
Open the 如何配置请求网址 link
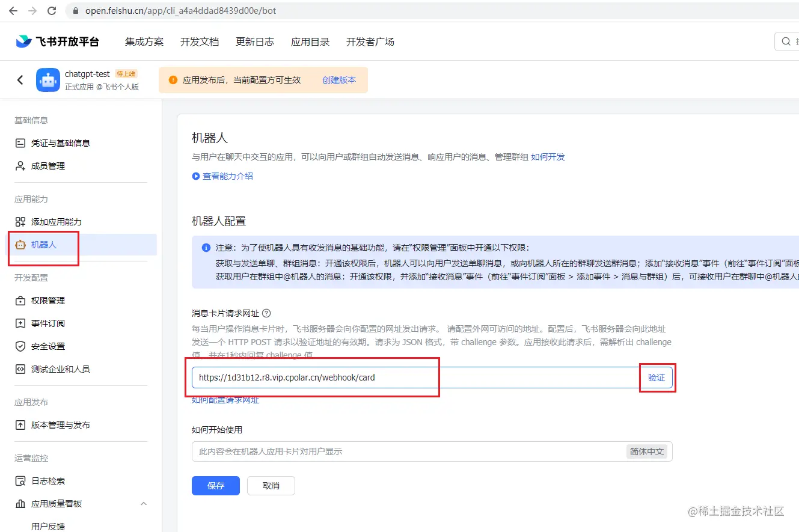coord(225,400)
